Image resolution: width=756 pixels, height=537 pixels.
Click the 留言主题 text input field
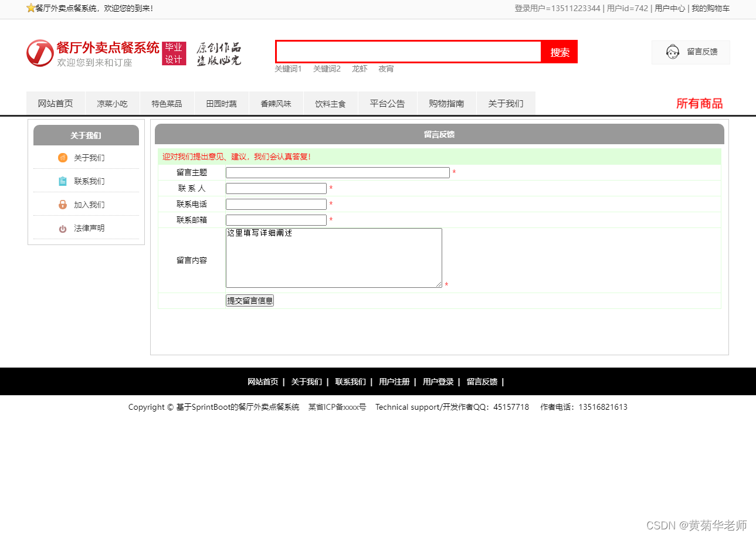click(337, 173)
